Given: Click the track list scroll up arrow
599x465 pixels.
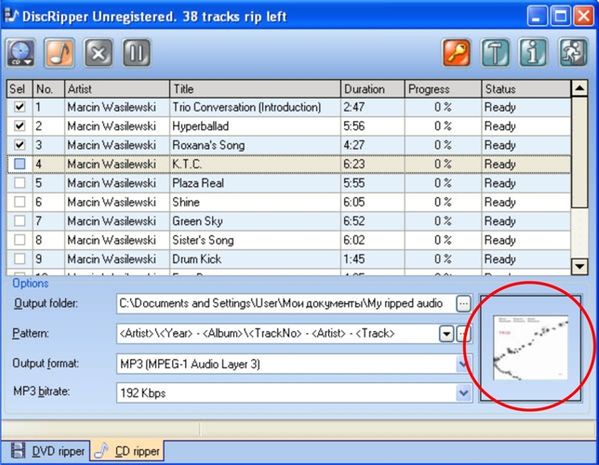Looking at the screenshot, I should pos(580,89).
